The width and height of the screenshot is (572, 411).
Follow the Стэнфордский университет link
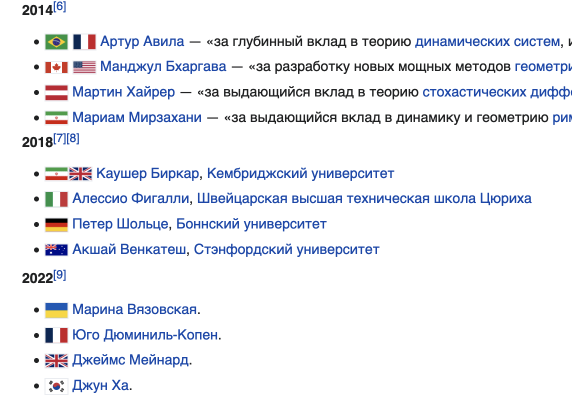point(286,249)
